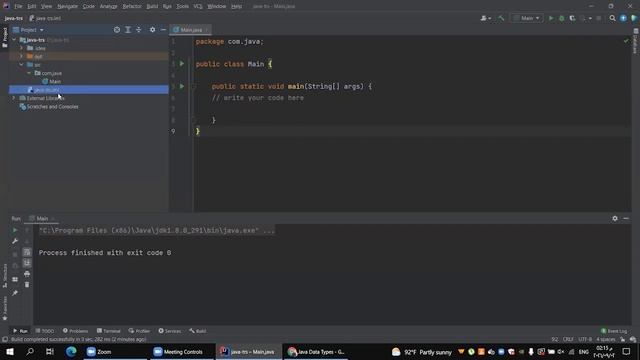Click the run gutter arrow beside class Main

point(182,64)
